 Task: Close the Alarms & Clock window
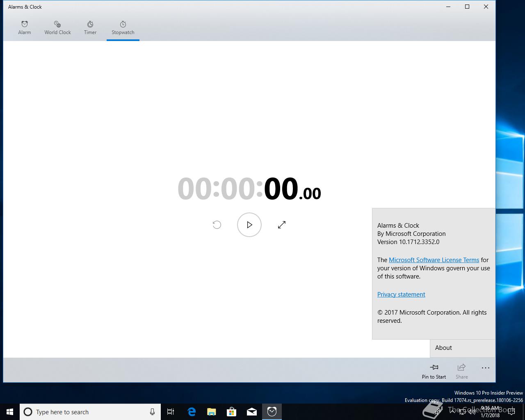tap(486, 7)
